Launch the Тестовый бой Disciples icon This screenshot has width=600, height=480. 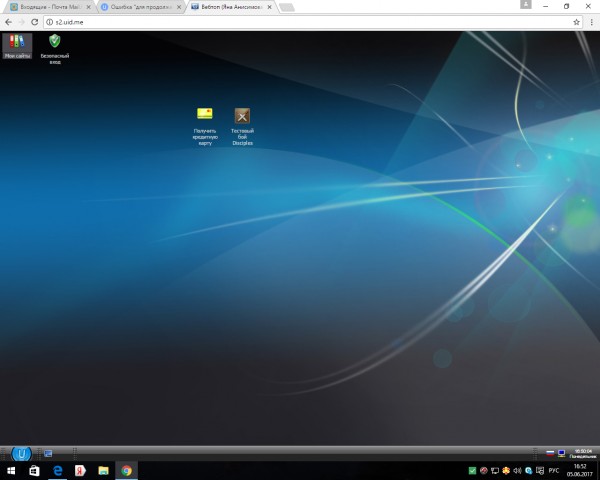tap(242, 126)
